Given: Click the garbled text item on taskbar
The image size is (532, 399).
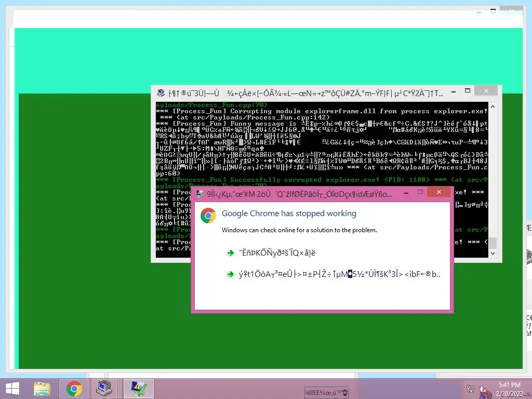Looking at the screenshot, I should click(326, 393).
